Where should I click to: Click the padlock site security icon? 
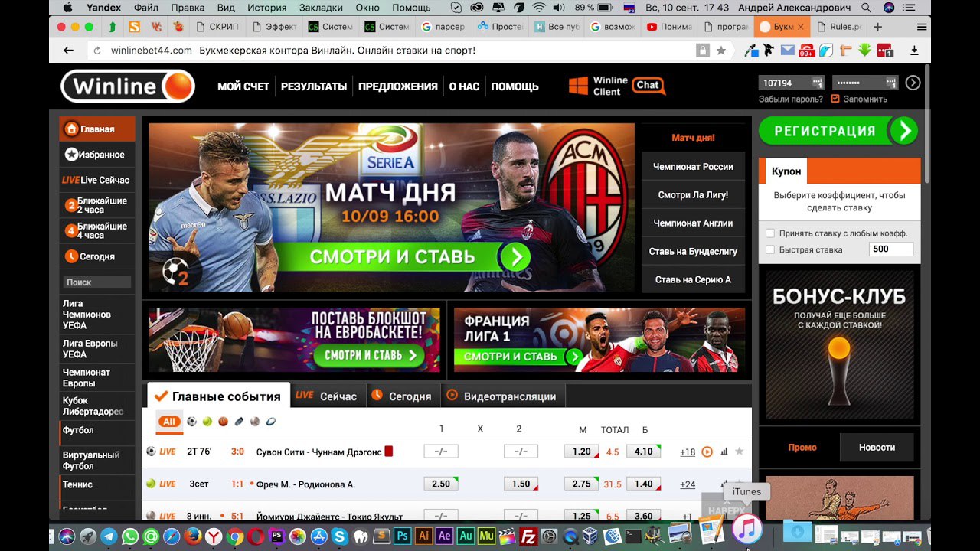703,51
